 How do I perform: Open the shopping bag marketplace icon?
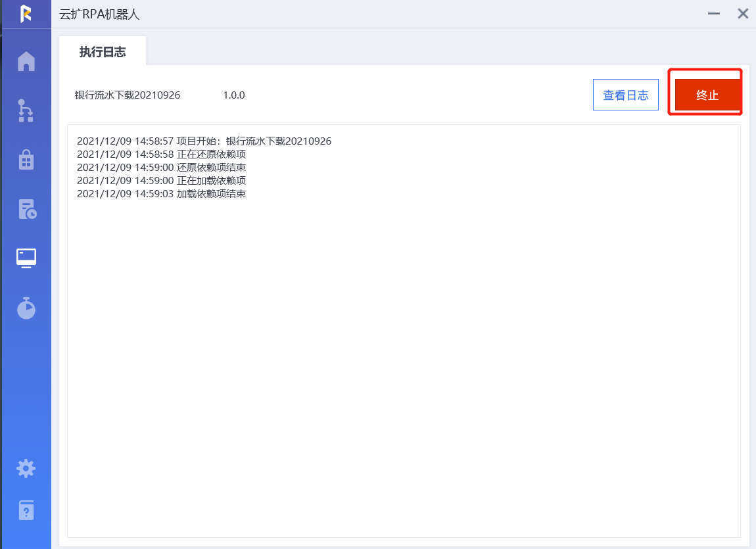(26, 160)
